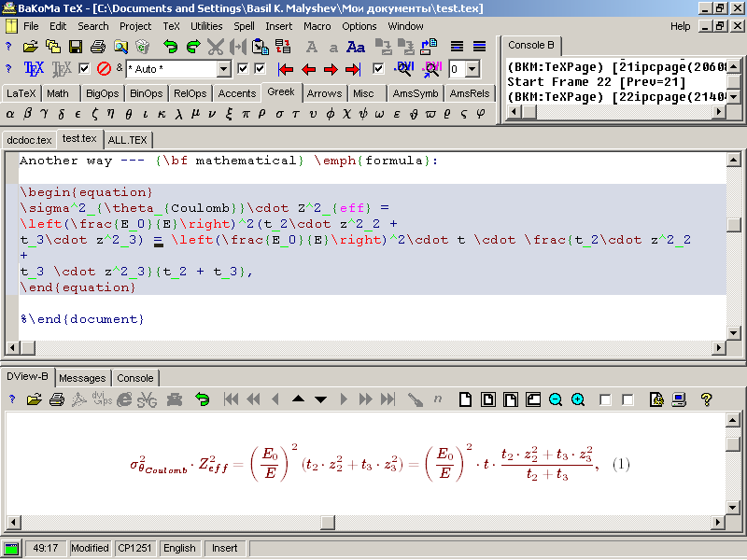Viewport: 747px width, 560px height.
Task: Expand the dropdown showing value 0
Action: pos(475,69)
